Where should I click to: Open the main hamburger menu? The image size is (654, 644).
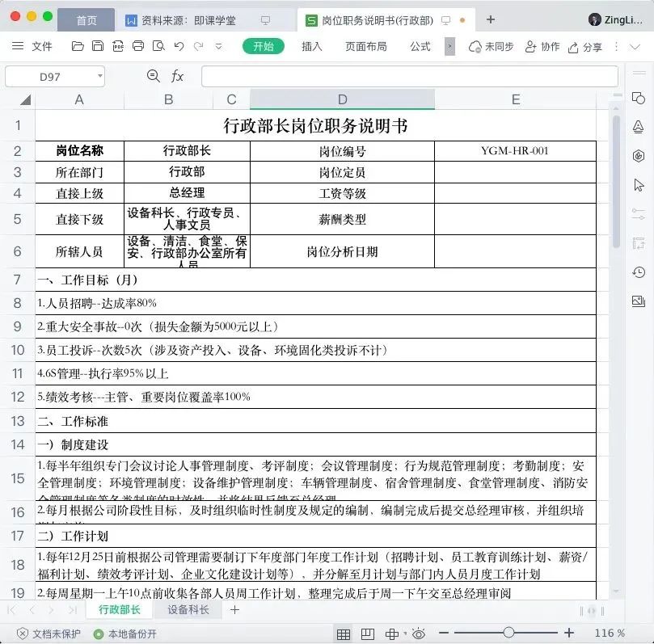point(18,46)
